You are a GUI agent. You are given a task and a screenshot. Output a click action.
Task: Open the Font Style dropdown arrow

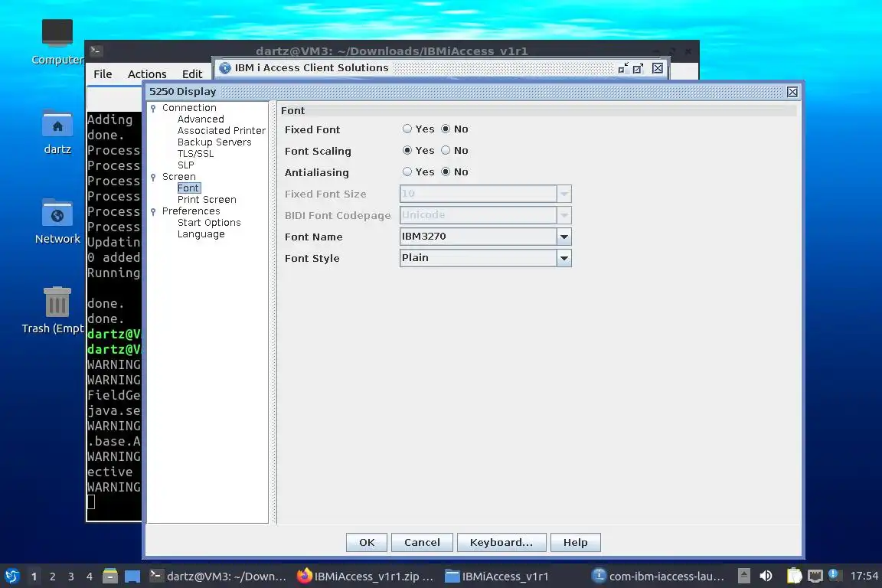coord(563,258)
